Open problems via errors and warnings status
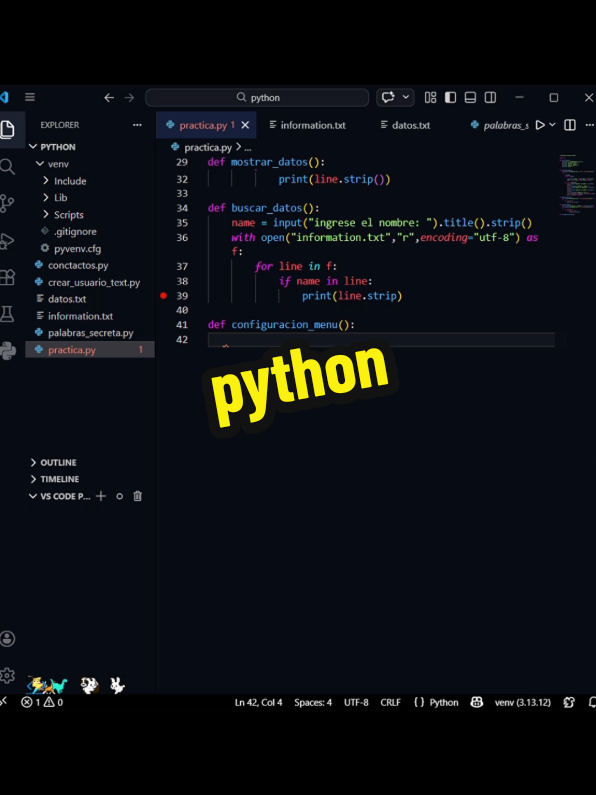Image resolution: width=596 pixels, height=795 pixels. pyautogui.click(x=42, y=702)
